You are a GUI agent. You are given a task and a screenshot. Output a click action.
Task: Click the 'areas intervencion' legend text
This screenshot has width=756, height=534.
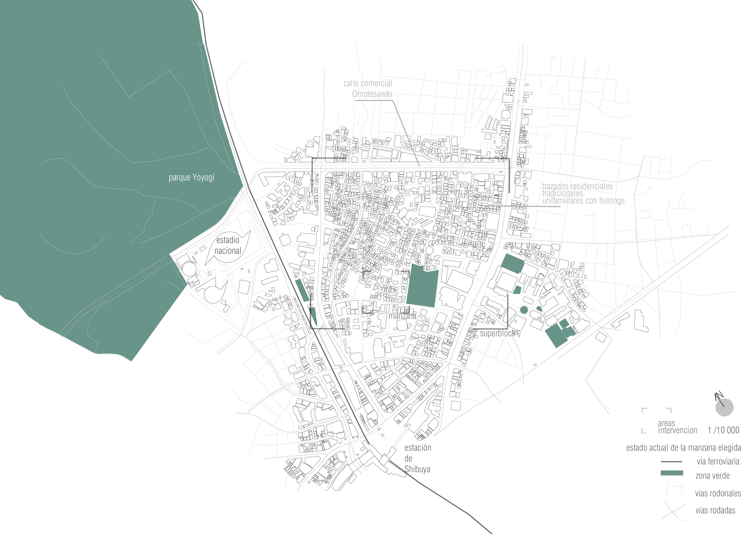(677, 427)
